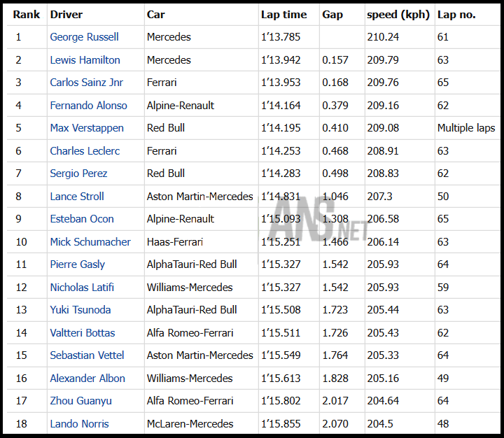The image size is (504, 438).
Task: Click the Gap column header
Action: tap(332, 15)
